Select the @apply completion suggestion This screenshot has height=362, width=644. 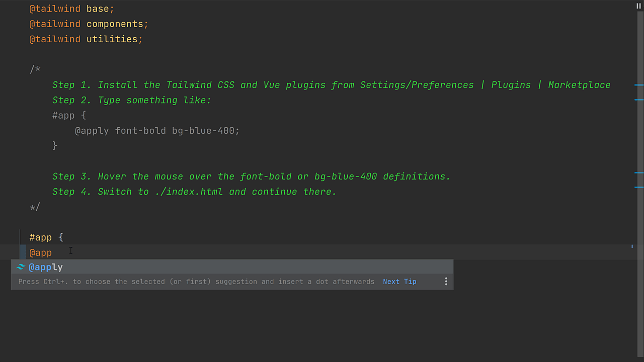click(45, 267)
